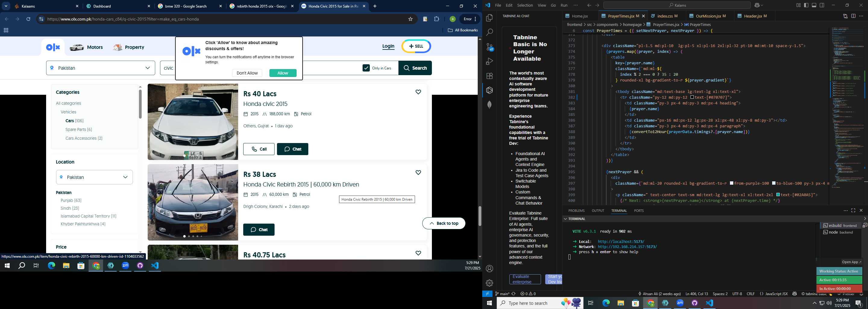The image size is (868, 309).
Task: Open the Search view in VS Code activity bar
Action: (x=489, y=32)
